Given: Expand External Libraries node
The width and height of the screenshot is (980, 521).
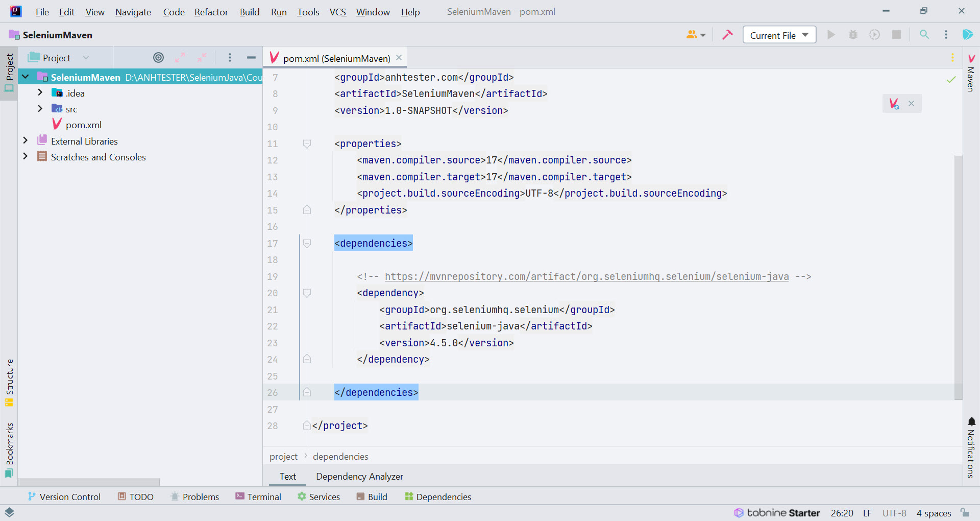Looking at the screenshot, I should point(26,140).
